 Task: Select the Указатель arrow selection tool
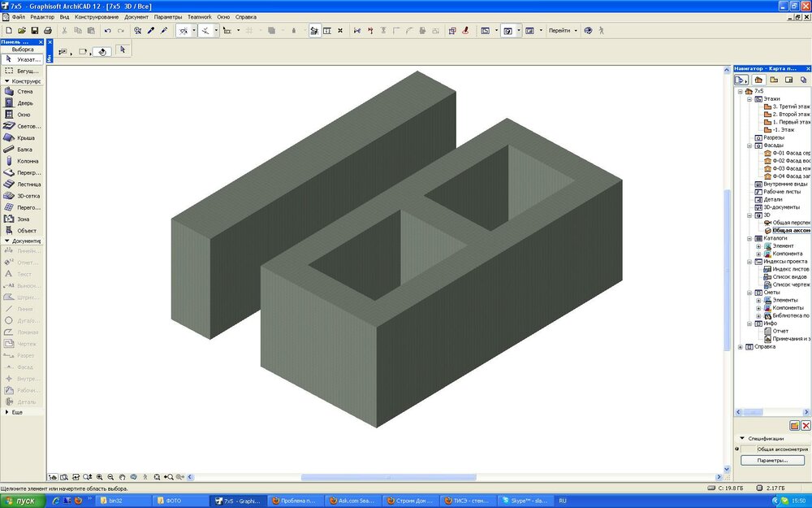tap(24, 59)
